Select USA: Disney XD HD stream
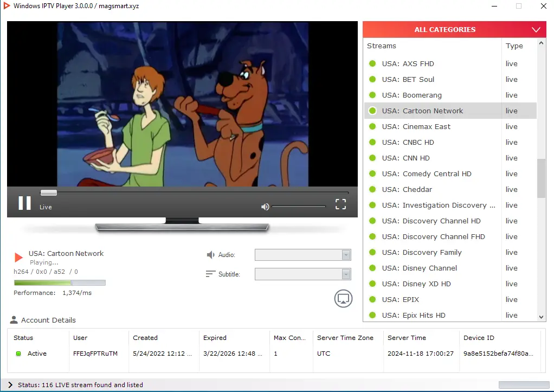The width and height of the screenshot is (554, 392). tap(450, 284)
